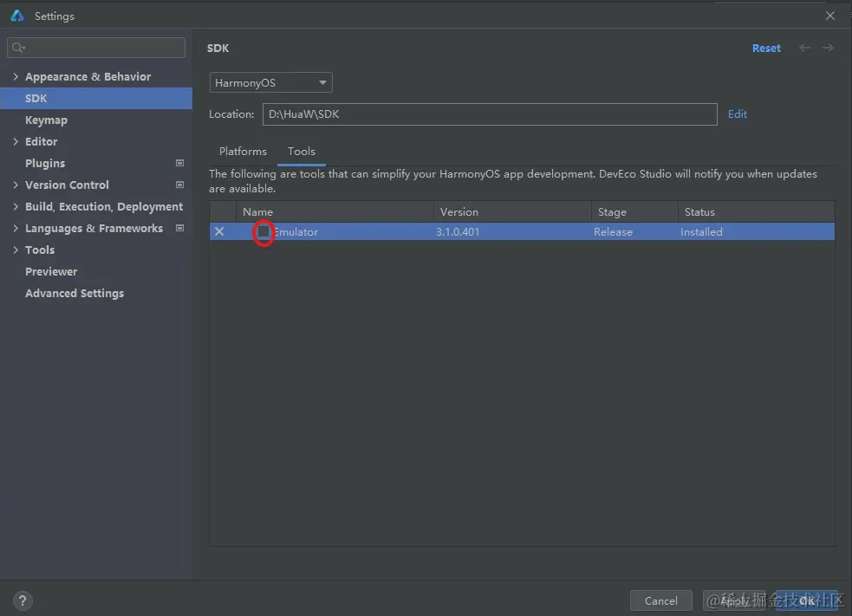Expand Build, Execution, Deployment section
Viewport: 852px width, 616px height.
(16, 207)
